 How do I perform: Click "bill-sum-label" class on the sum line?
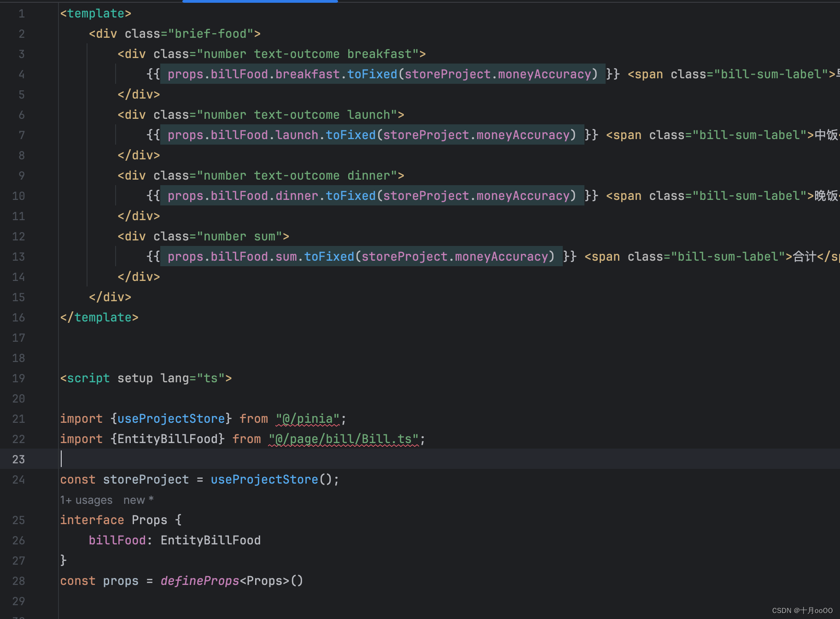728,257
